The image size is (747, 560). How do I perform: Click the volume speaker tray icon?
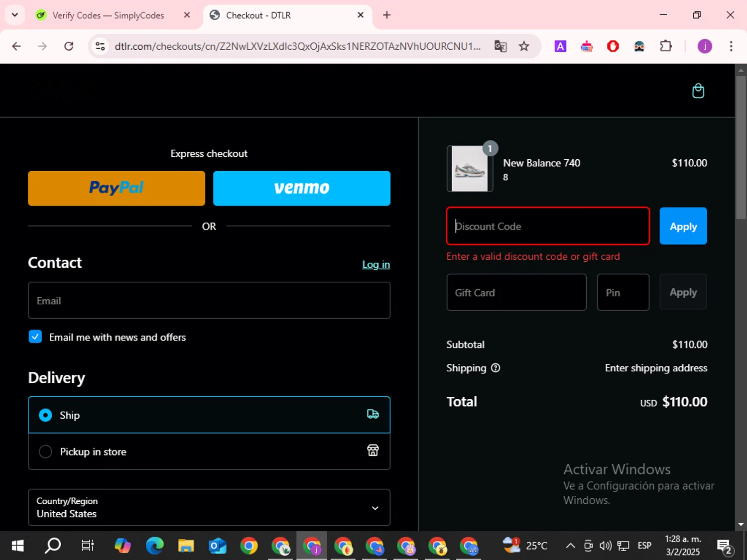coord(606,546)
